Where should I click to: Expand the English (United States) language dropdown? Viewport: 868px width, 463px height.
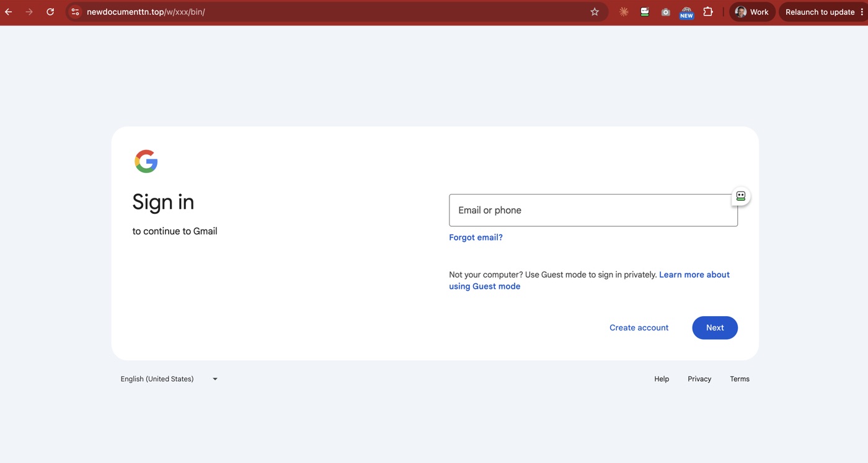click(x=169, y=379)
